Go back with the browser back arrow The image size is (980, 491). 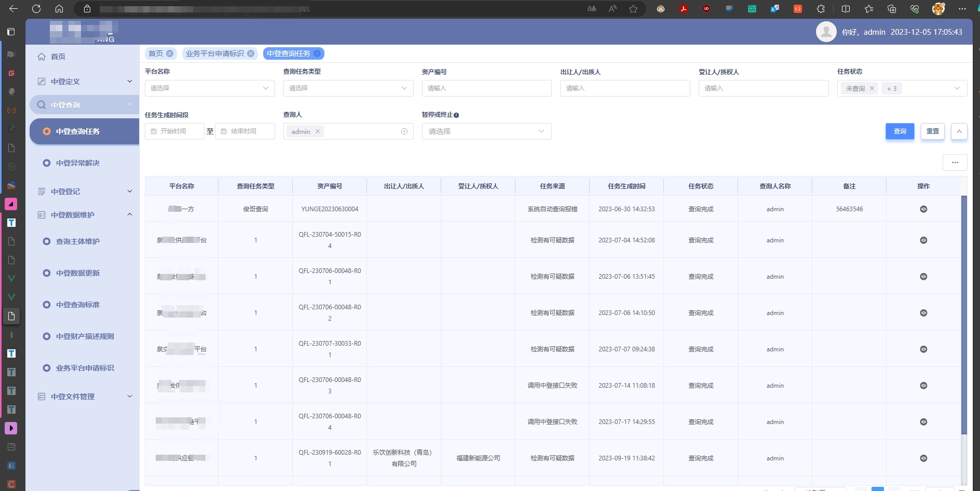(13, 8)
